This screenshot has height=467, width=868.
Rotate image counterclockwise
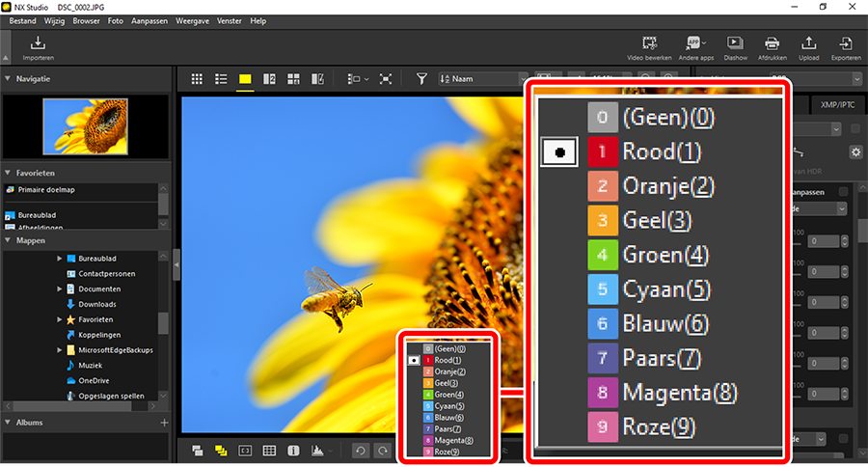coord(361,451)
